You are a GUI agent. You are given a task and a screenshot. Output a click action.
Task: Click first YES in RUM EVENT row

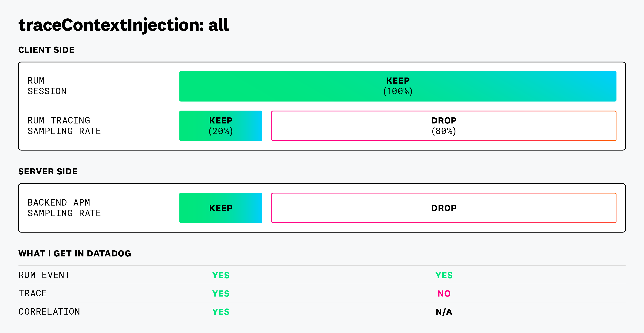[x=221, y=275]
